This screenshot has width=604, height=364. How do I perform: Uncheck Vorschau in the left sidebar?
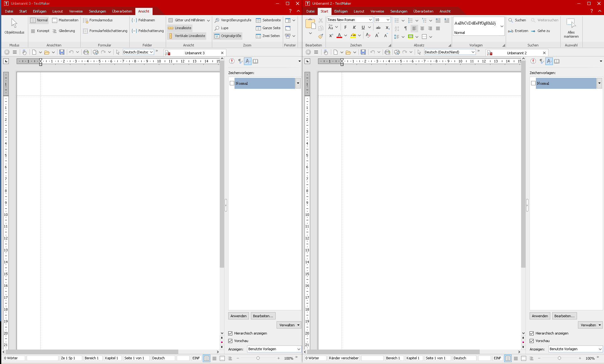[230, 341]
